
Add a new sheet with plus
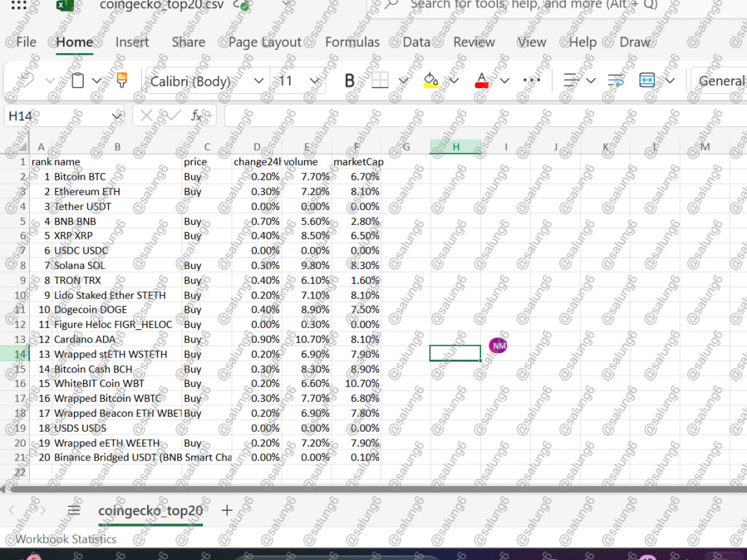[x=227, y=511]
